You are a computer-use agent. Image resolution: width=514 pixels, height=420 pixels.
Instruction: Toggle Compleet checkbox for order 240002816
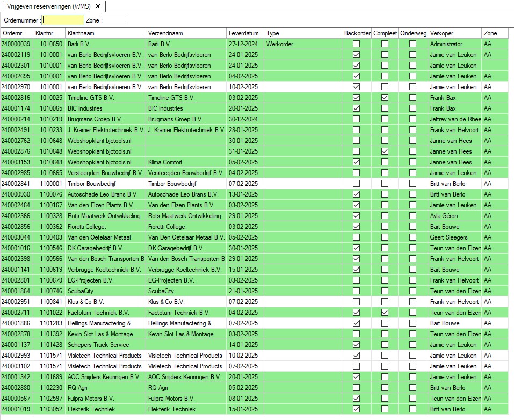pos(385,98)
